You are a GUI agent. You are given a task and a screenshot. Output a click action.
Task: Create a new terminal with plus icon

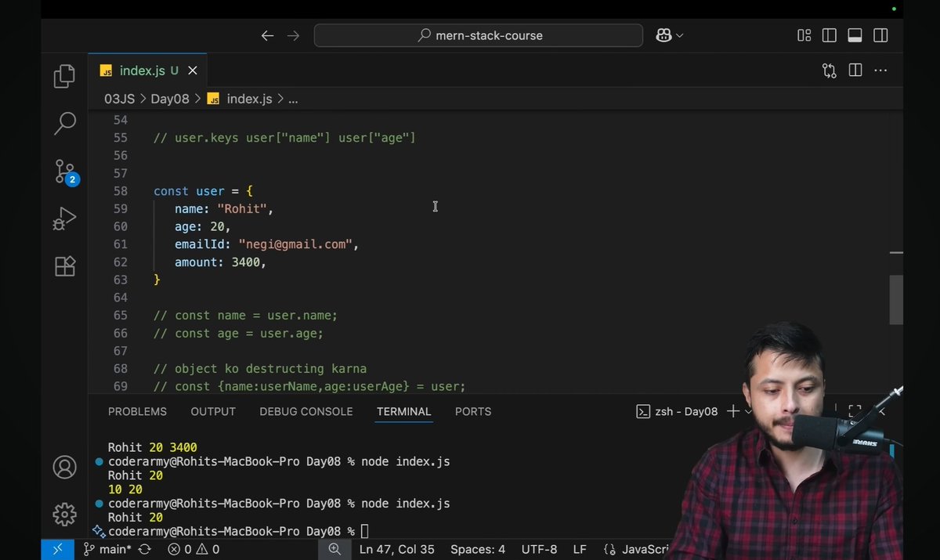click(x=732, y=411)
